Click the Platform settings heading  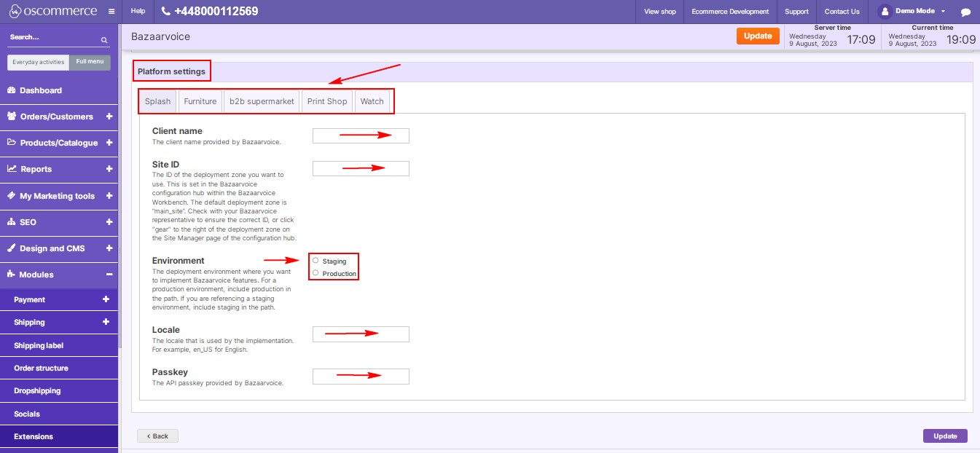click(171, 71)
